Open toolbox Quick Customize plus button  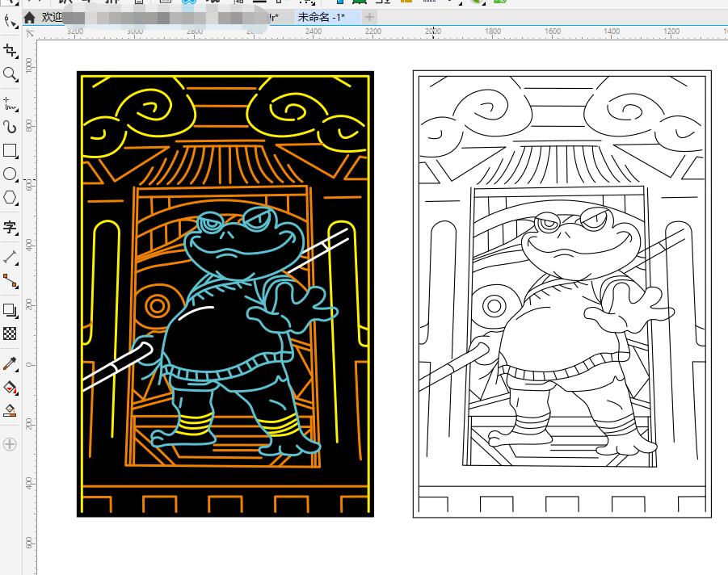pyautogui.click(x=10, y=444)
